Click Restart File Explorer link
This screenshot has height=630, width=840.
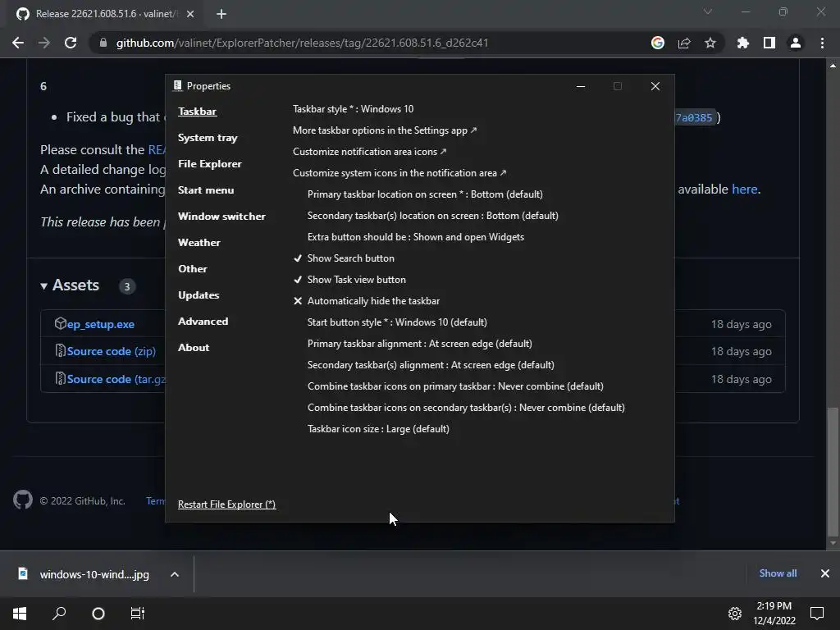coord(226,504)
